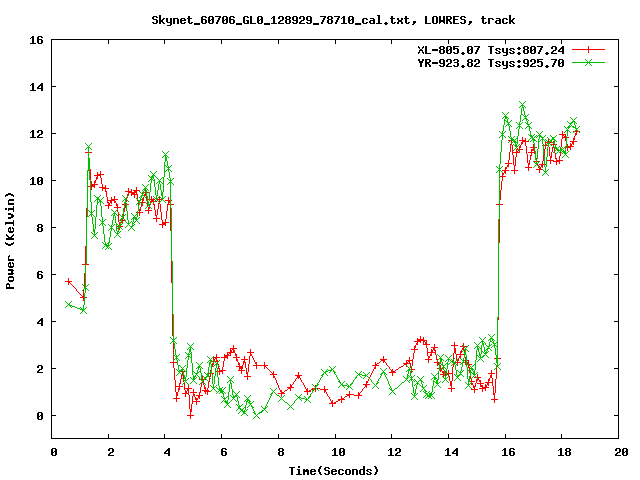
Task: Click y-axis tick label 4
Action: 40,322
